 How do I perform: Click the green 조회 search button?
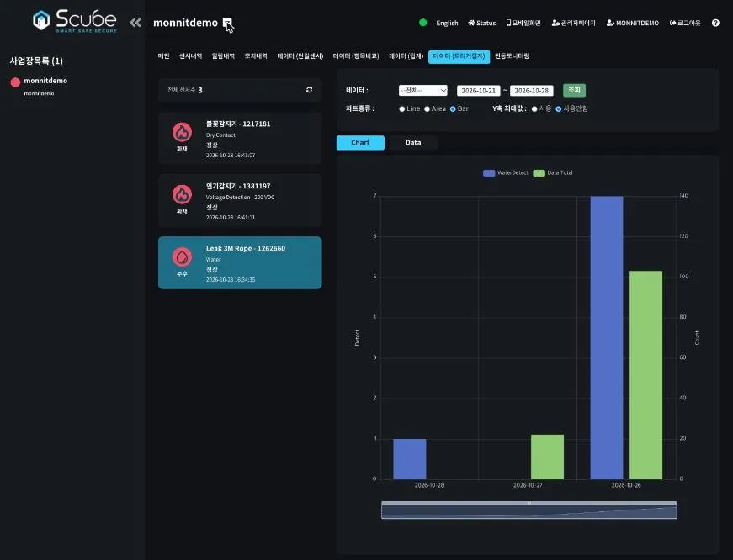574,90
